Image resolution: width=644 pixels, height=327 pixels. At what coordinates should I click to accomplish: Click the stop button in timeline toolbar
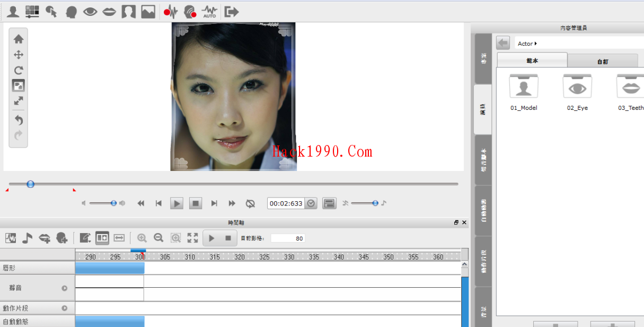(x=228, y=238)
